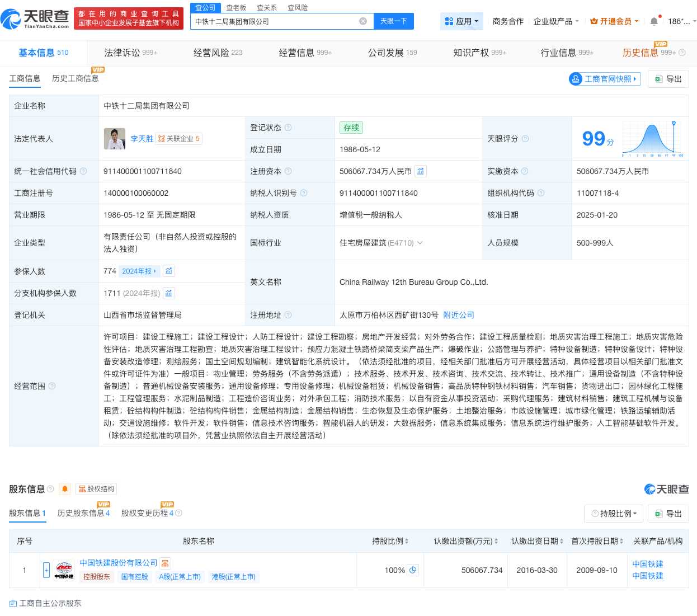Image resolution: width=697 pixels, height=616 pixels.
Task: Click the 天眼查 logo top left
Action: tap(34, 17)
